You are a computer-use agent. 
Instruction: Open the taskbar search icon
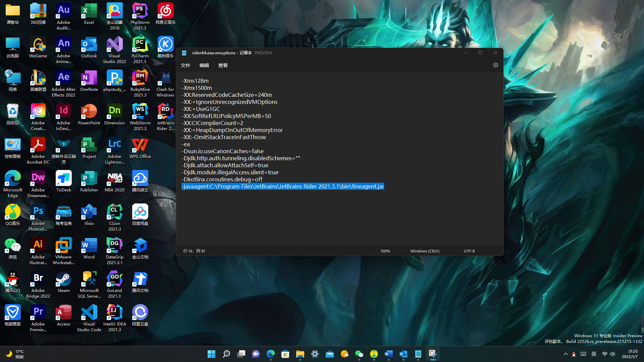click(226, 354)
